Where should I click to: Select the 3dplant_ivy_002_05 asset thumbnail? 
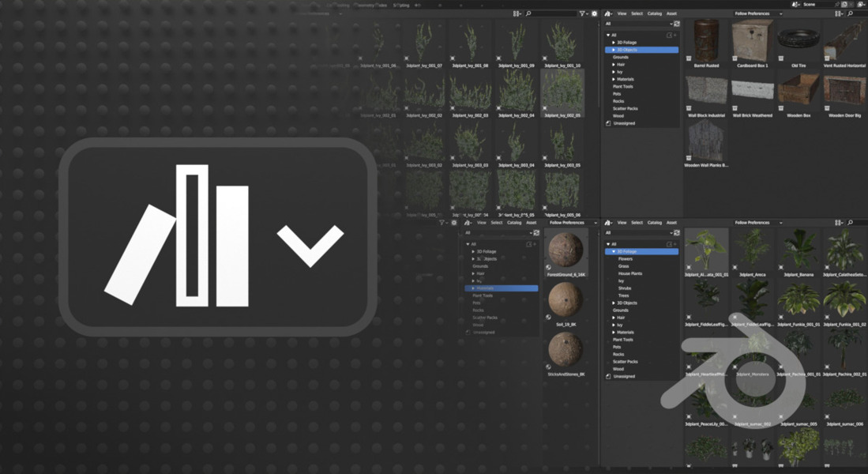click(x=562, y=92)
